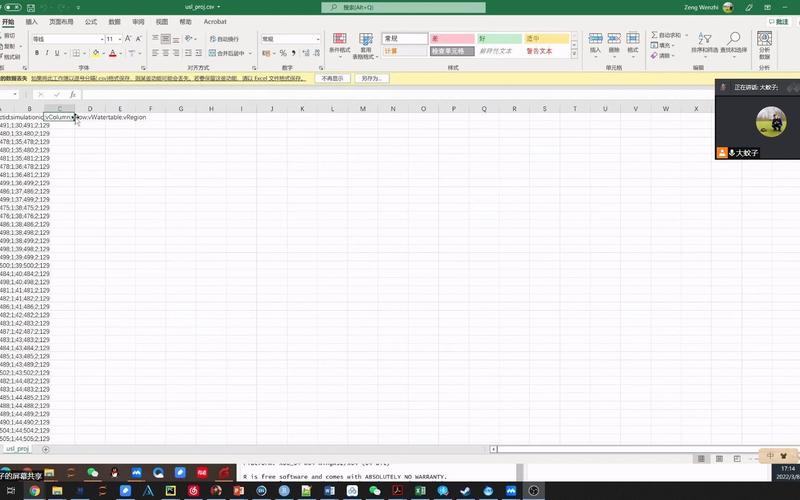Click the percent style icon
Viewport: 800px width, 500px height.
coord(283,53)
